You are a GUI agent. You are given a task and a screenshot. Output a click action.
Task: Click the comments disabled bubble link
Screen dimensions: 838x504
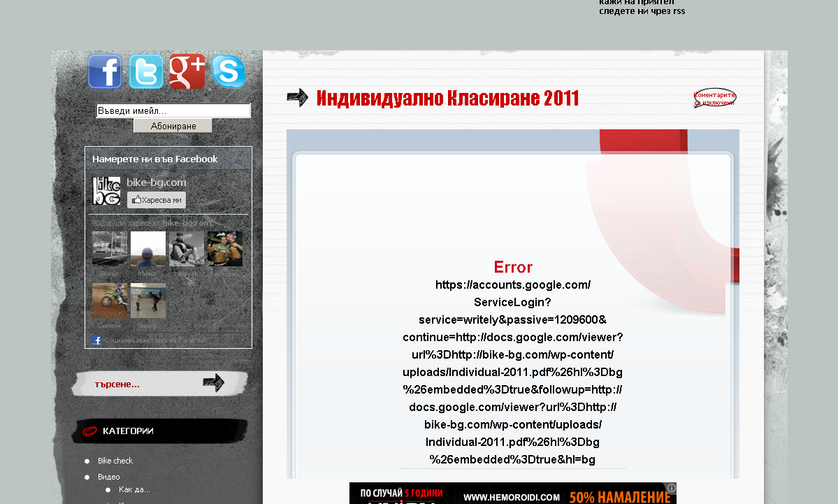pyautogui.click(x=714, y=99)
